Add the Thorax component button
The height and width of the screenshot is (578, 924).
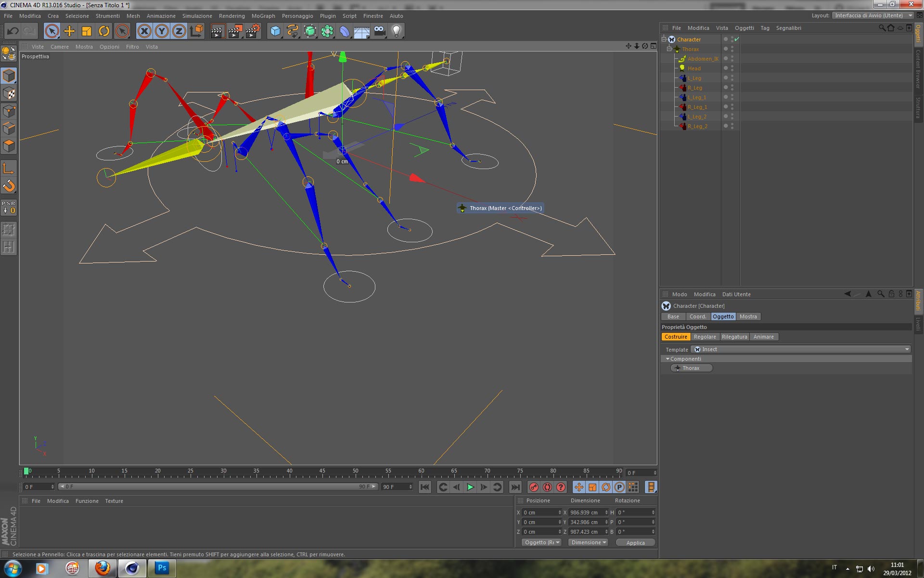coord(691,368)
